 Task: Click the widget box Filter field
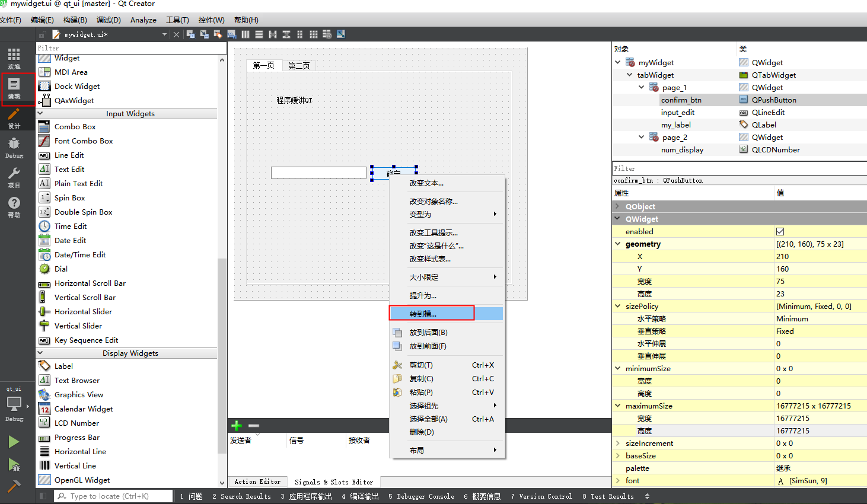pyautogui.click(x=131, y=48)
